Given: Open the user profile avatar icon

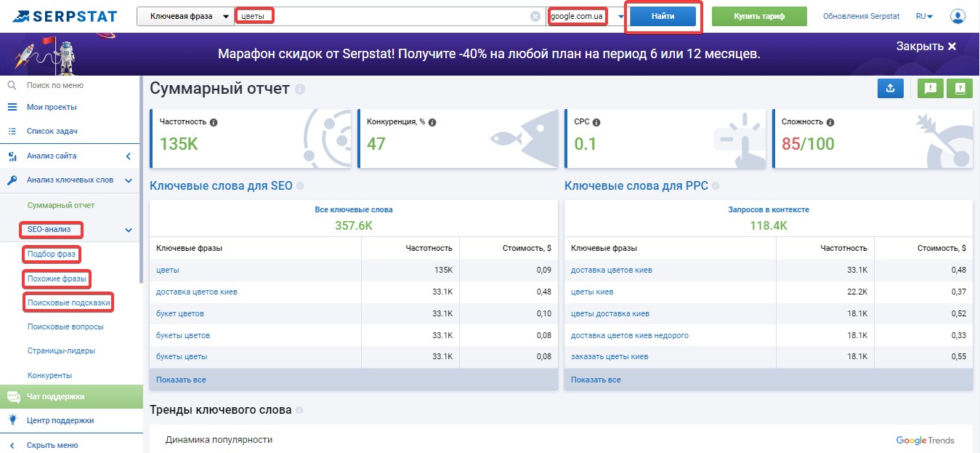Looking at the screenshot, I should 957,16.
